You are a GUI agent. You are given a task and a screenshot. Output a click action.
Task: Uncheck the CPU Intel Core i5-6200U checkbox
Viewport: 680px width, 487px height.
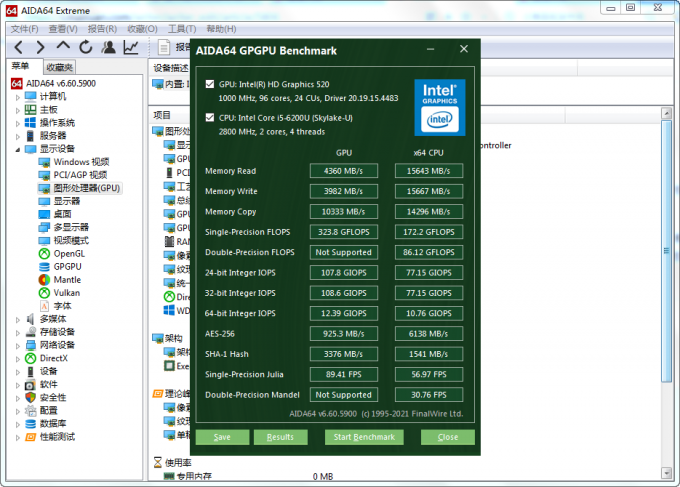(209, 116)
